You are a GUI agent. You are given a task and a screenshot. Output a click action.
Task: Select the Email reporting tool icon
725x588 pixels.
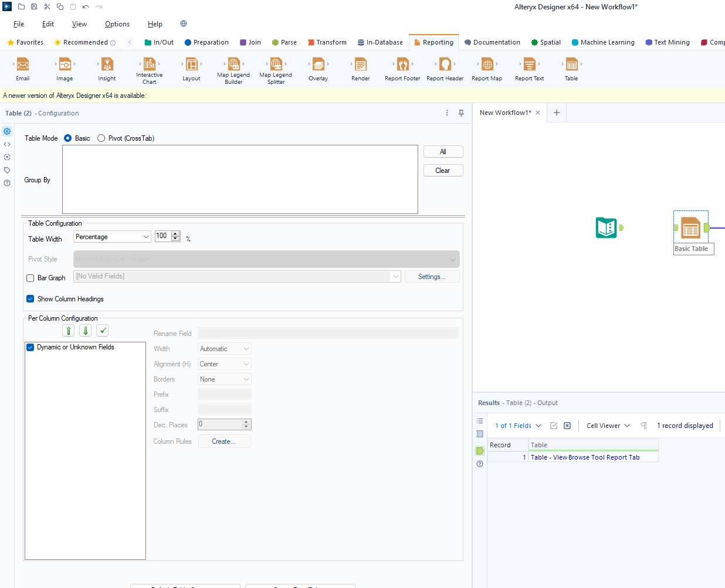click(23, 64)
